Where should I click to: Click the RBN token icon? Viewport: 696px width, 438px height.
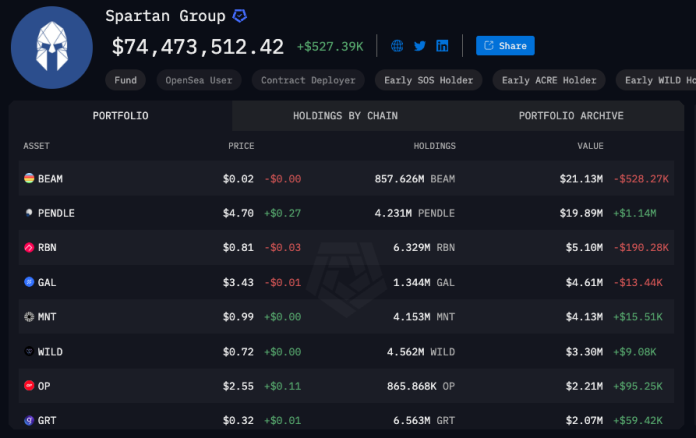(28, 248)
